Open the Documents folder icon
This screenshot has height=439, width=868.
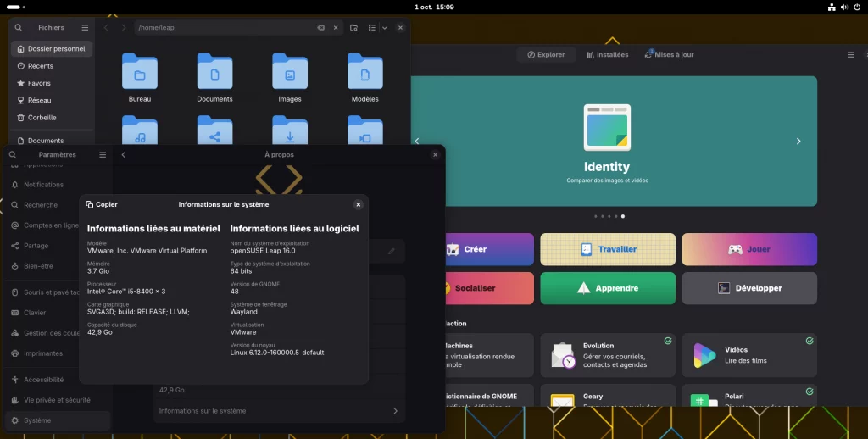(x=214, y=72)
